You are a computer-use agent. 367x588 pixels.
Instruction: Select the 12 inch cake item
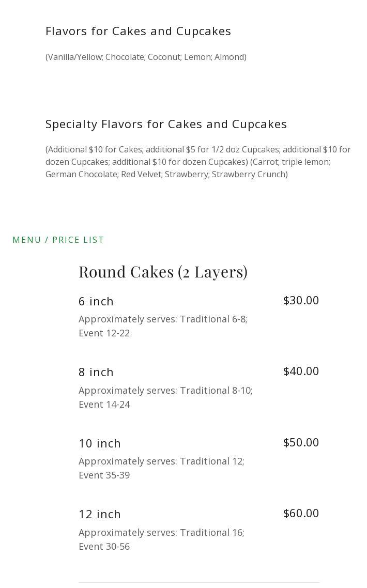(100, 514)
